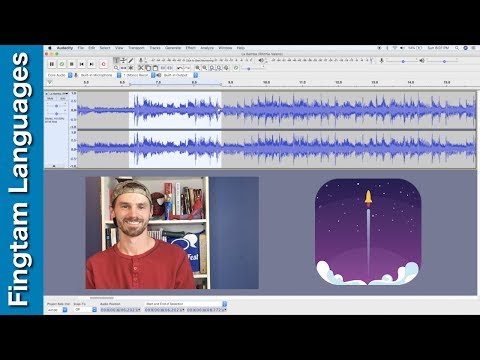
Task: Toggle the track Solo button
Action: [62, 98]
